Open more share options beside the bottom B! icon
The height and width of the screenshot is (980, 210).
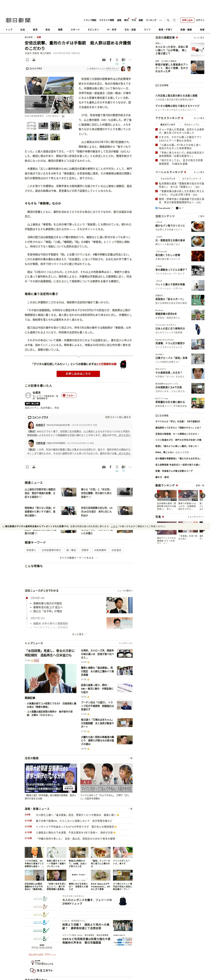[x=130, y=467]
